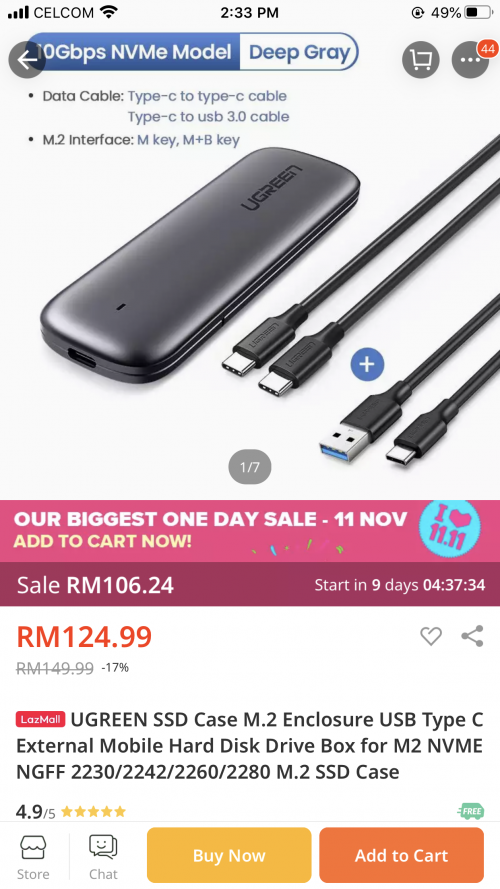This screenshot has width=500, height=889.
Task: Tap the blue plus icon on image
Action: tap(367, 364)
